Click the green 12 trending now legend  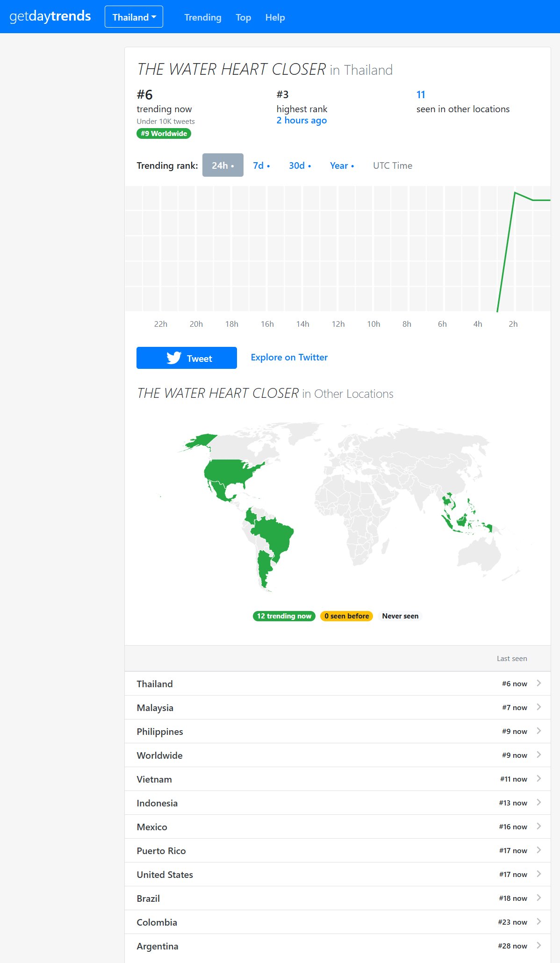pyautogui.click(x=284, y=616)
